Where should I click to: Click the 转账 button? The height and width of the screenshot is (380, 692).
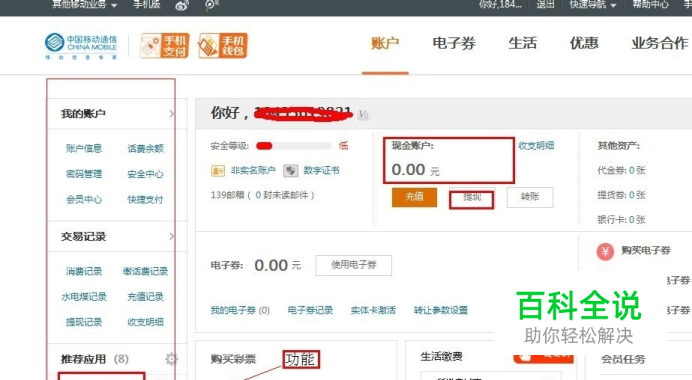tap(530, 197)
